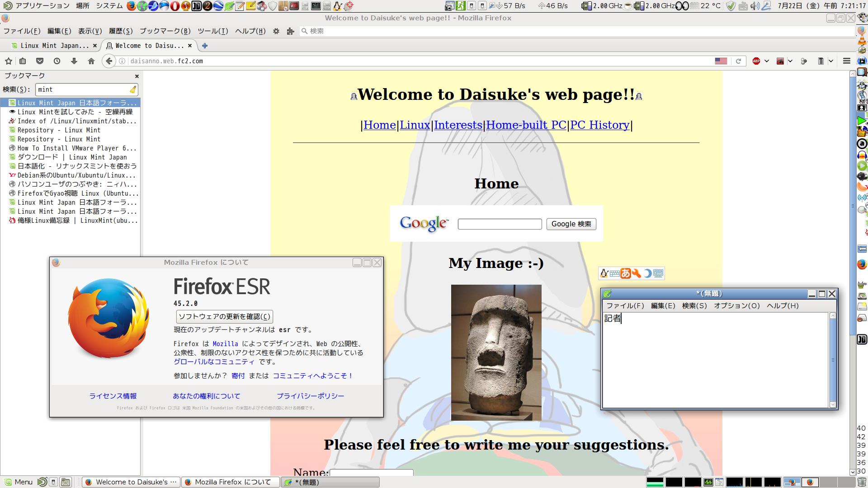The image size is (868, 488).
Task: Click the Firefox 検索 search box
Action: click(x=577, y=31)
